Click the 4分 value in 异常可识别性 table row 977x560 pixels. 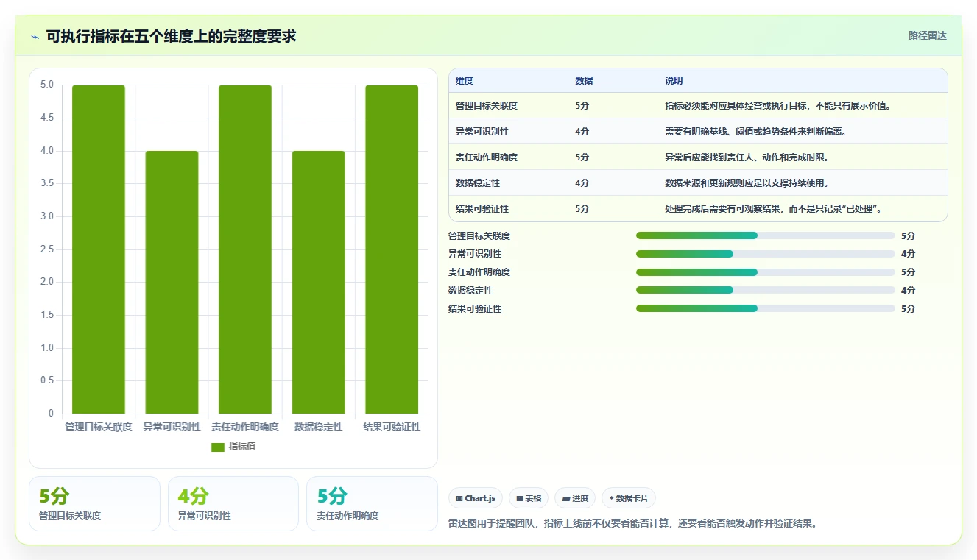[x=582, y=132]
